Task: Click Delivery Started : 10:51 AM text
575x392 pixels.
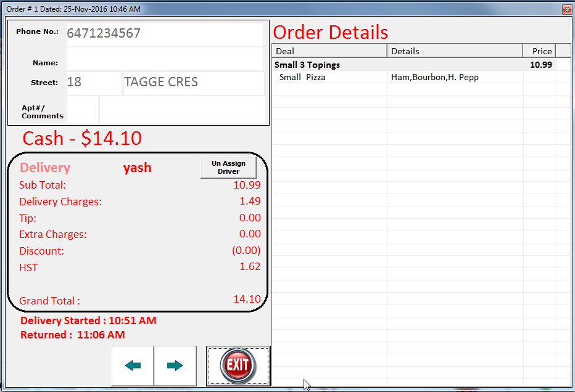Action: (x=88, y=321)
